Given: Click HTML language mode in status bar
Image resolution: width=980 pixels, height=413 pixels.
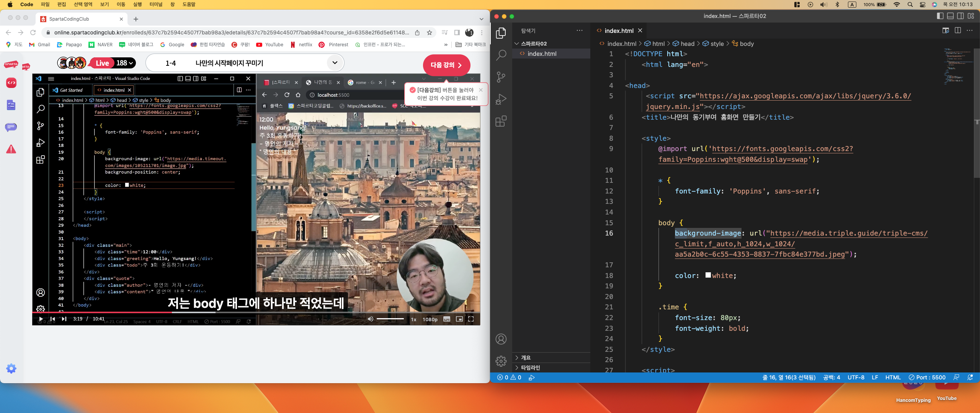Looking at the screenshot, I should point(893,377).
